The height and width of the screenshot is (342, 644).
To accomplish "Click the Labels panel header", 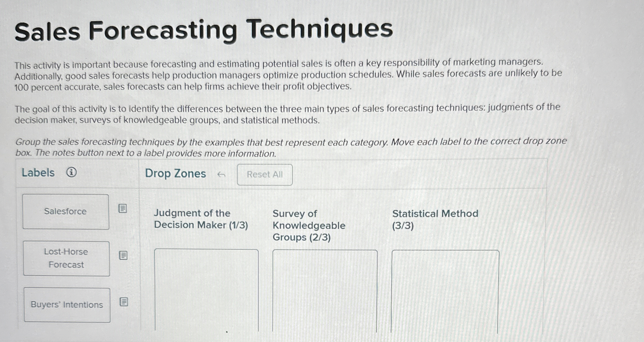I will [x=38, y=172].
